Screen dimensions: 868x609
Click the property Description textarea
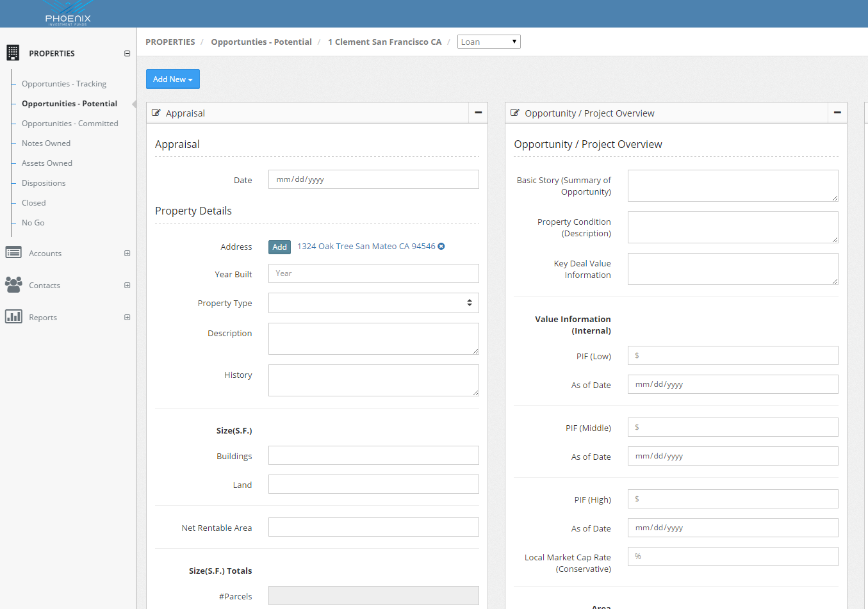pos(373,339)
